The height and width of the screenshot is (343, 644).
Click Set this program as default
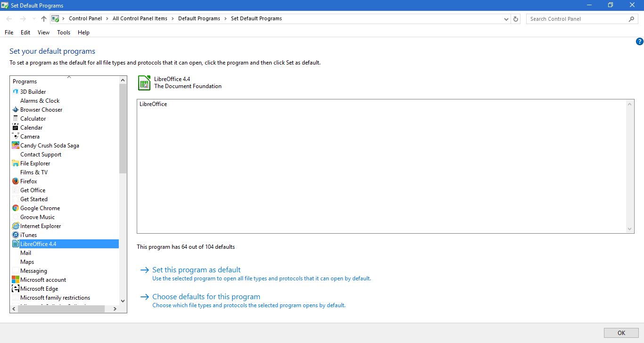196,269
